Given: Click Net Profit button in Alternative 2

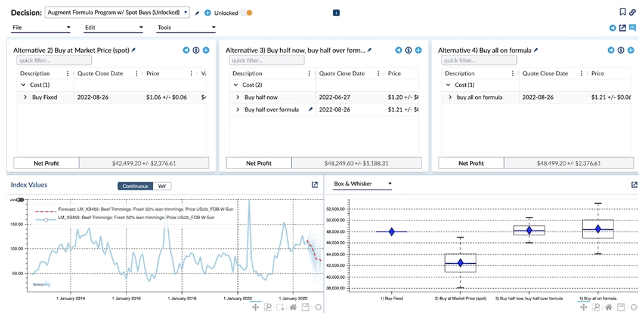Looking at the screenshot, I should 46,163.
